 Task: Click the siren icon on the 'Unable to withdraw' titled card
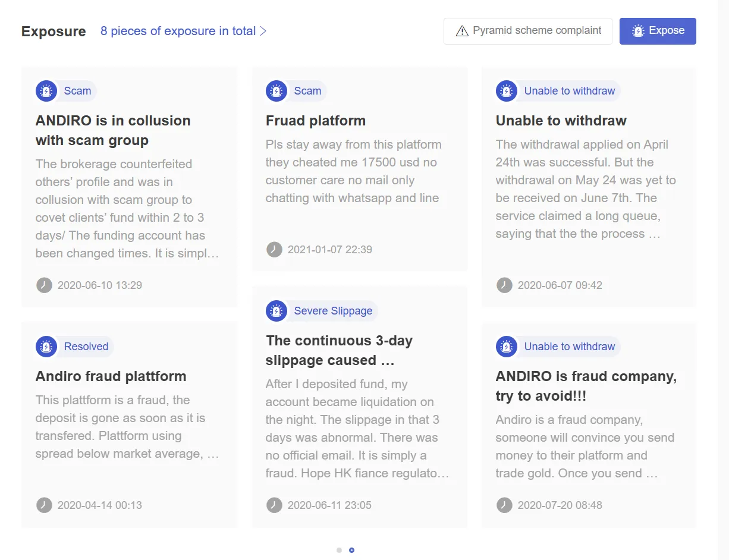tap(507, 91)
